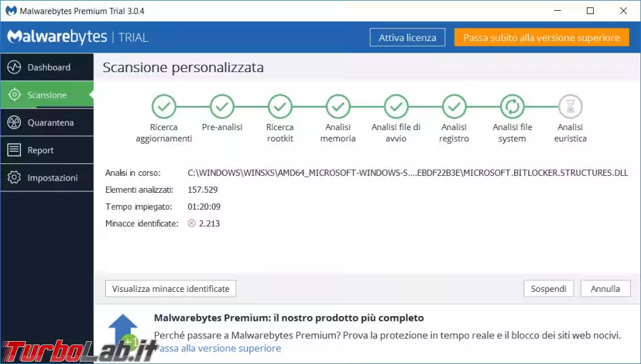Go to the Quarantena section

pyautogui.click(x=47, y=123)
